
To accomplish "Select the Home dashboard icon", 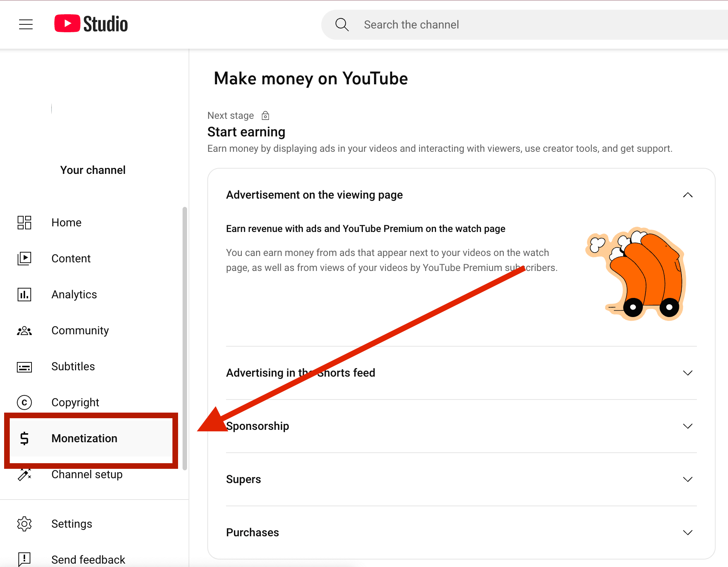I will click(x=24, y=223).
